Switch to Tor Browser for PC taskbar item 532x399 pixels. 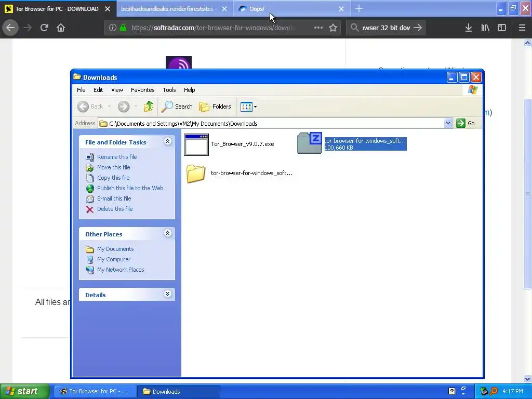click(x=95, y=391)
